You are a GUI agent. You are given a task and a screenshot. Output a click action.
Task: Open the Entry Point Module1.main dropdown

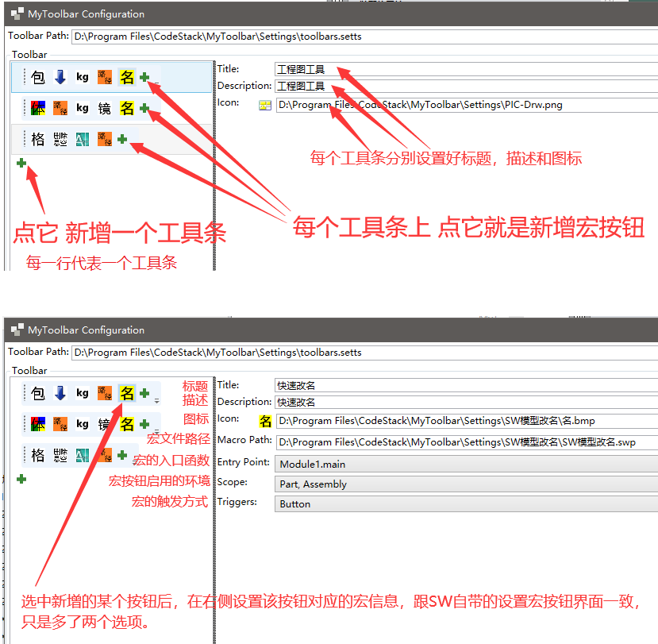pyautogui.click(x=466, y=465)
